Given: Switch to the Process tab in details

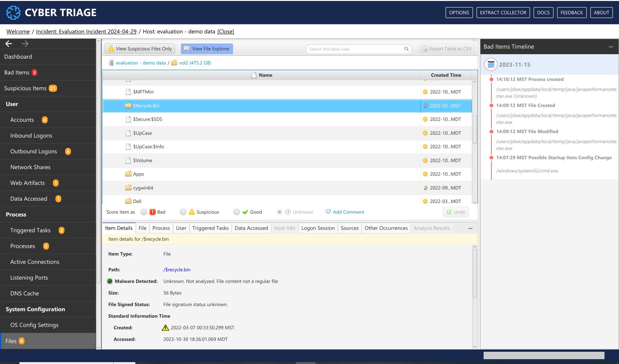Looking at the screenshot, I should [160, 227].
